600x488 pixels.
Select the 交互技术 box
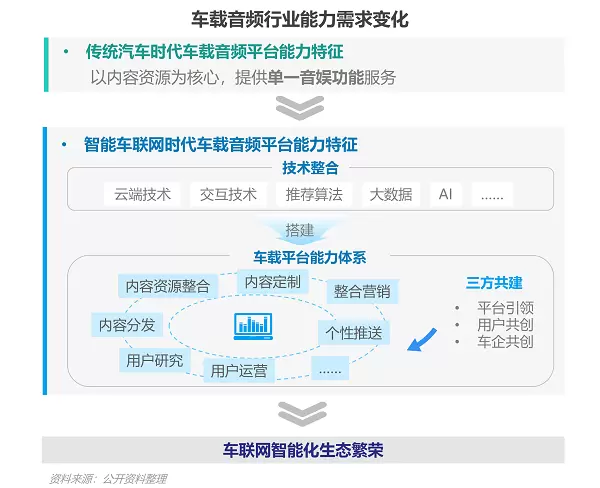228,194
